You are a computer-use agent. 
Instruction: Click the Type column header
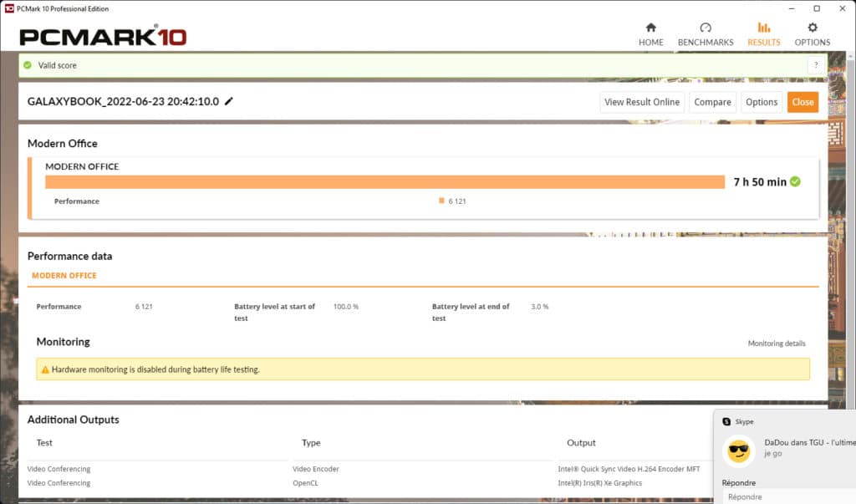click(311, 443)
